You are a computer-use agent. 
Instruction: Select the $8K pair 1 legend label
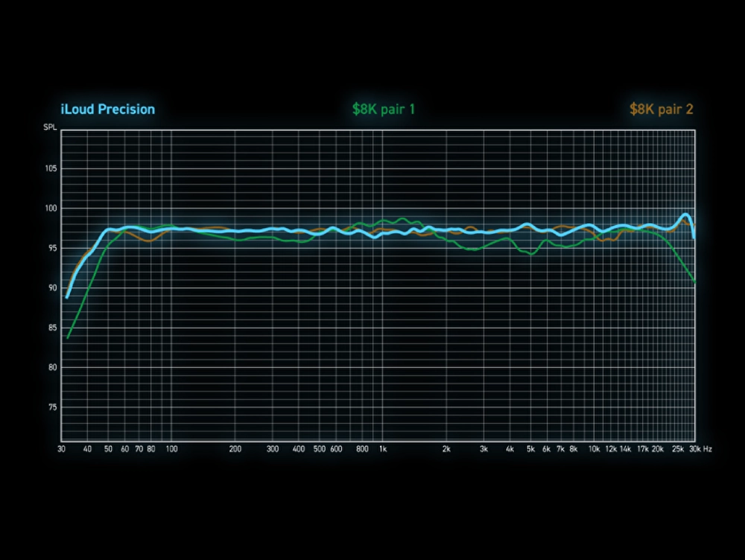point(384,109)
